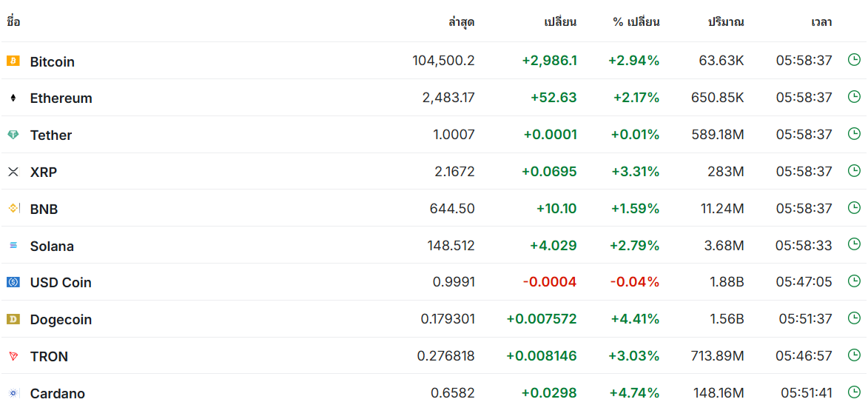Sort by the % เปลี่ยน column header
The height and width of the screenshot is (405, 868).
[x=636, y=23]
